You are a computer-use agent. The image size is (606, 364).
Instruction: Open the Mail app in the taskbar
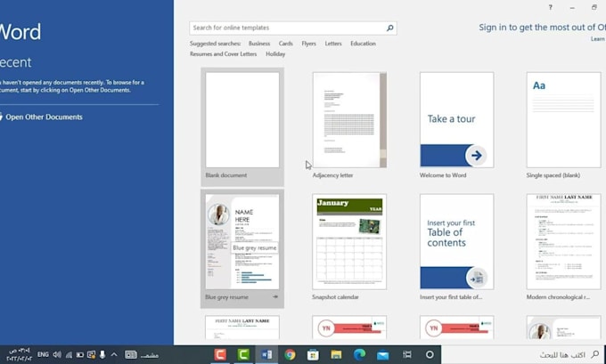pos(382,354)
